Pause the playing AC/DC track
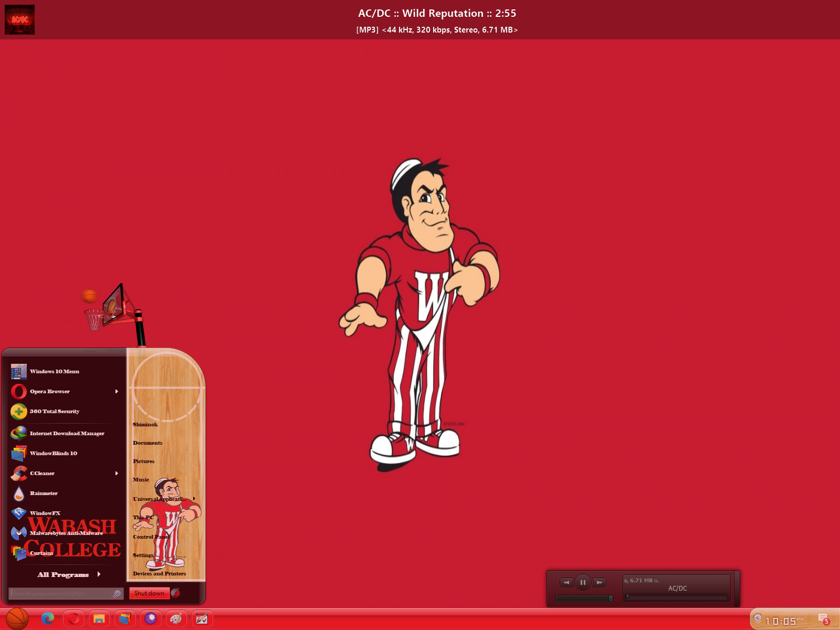Viewport: 840px width, 630px height. click(583, 582)
